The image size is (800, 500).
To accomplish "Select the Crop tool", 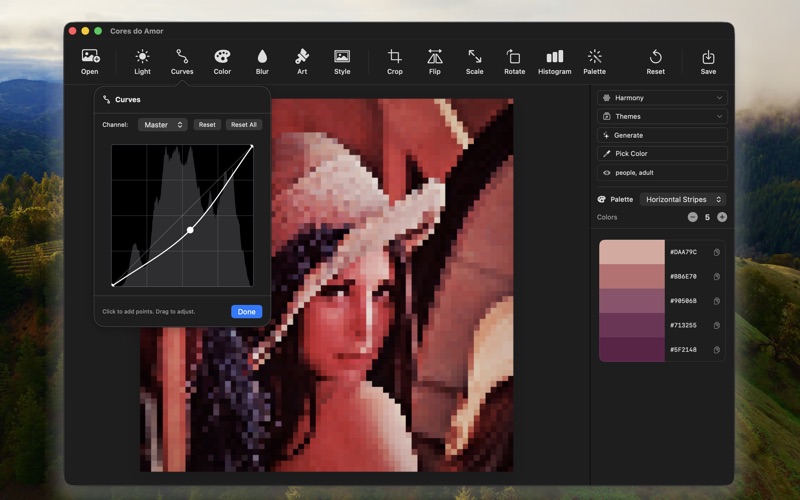I will [x=394, y=62].
